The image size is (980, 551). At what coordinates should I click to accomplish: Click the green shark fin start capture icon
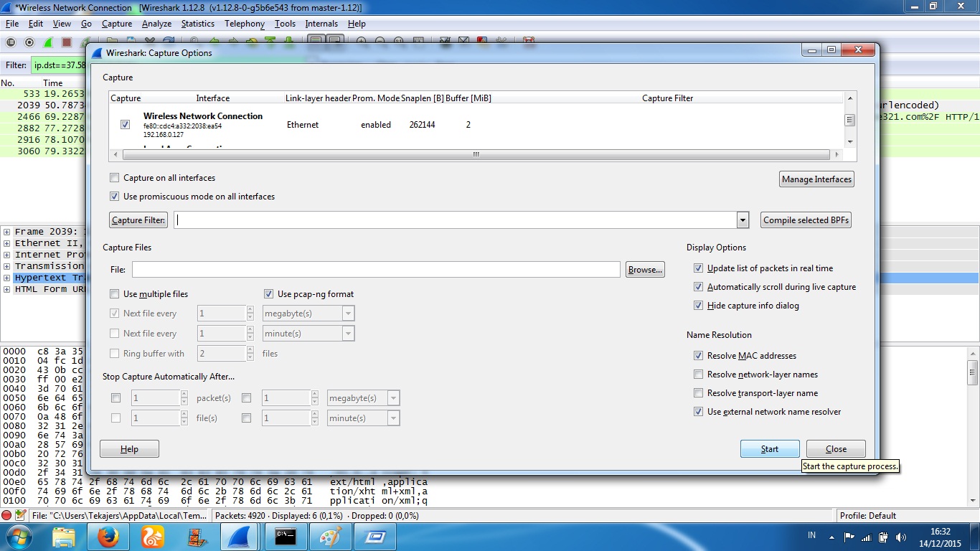tap(48, 42)
